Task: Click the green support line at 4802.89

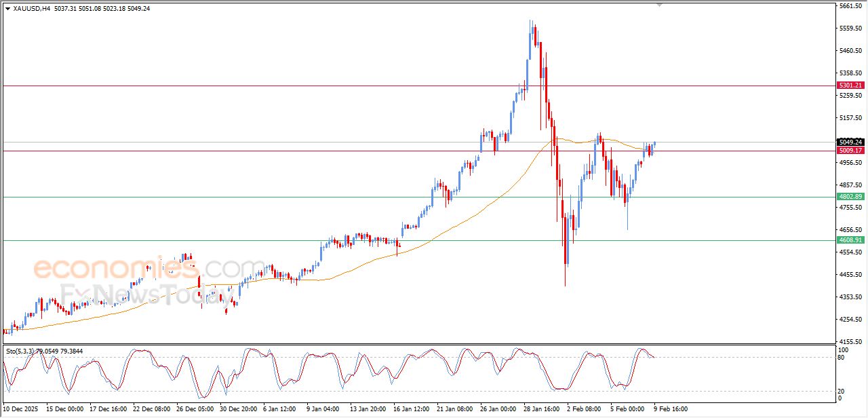Action: [x=271, y=197]
